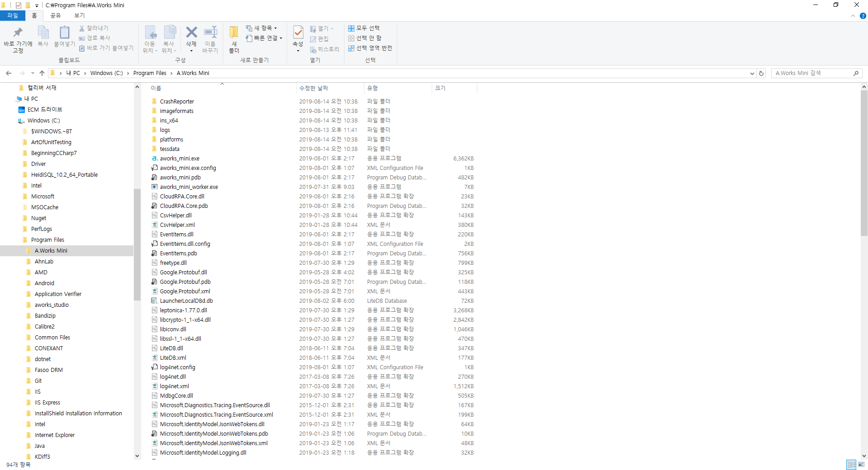Viewport: 868px width, 470px height.
Task: Click History (히스토리) in ribbon
Action: click(x=325, y=49)
